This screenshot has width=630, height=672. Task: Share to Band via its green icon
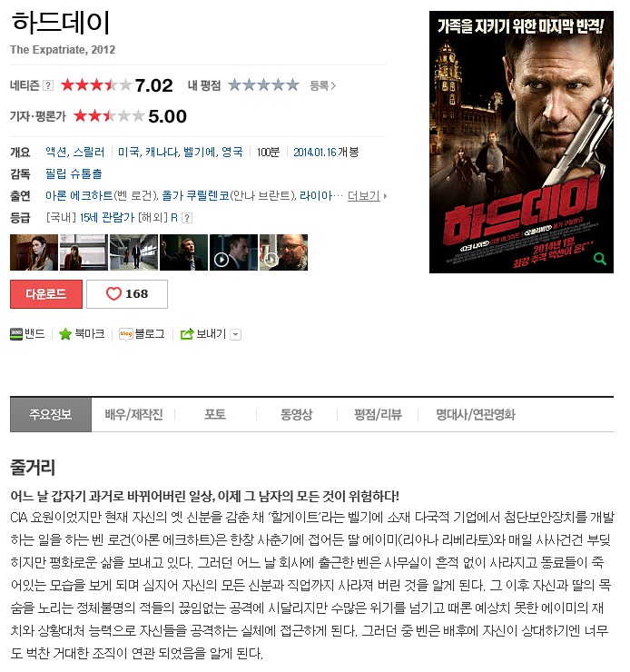[x=16, y=334]
